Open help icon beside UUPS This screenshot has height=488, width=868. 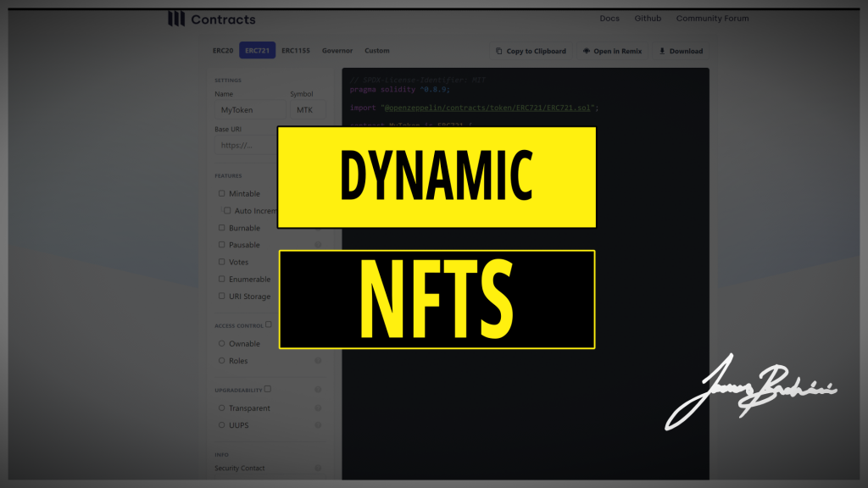pyautogui.click(x=318, y=425)
